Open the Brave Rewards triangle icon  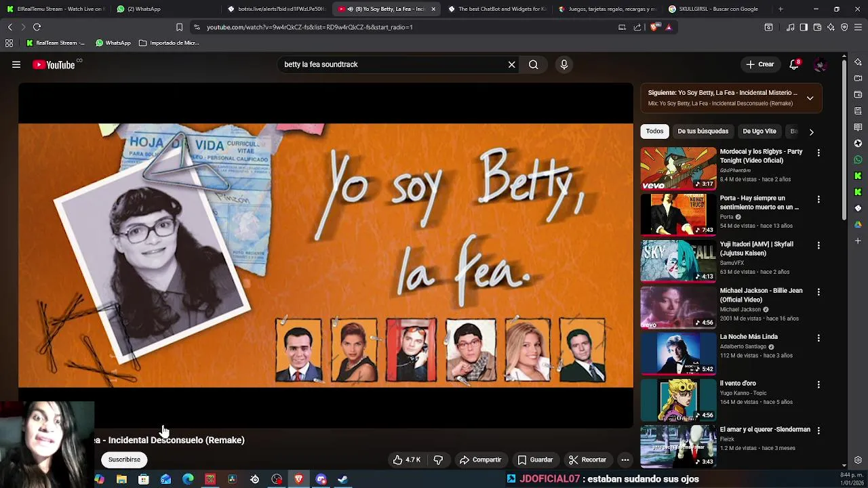point(669,27)
